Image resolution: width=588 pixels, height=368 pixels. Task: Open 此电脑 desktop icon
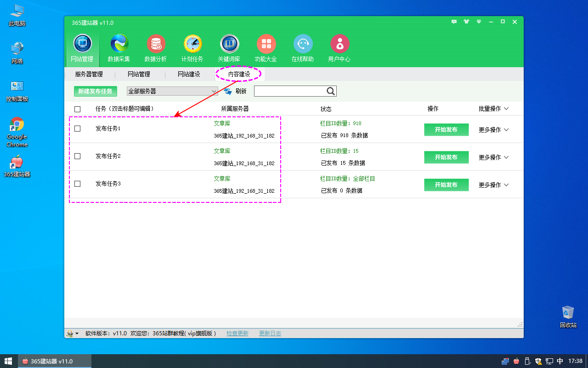pos(17,15)
